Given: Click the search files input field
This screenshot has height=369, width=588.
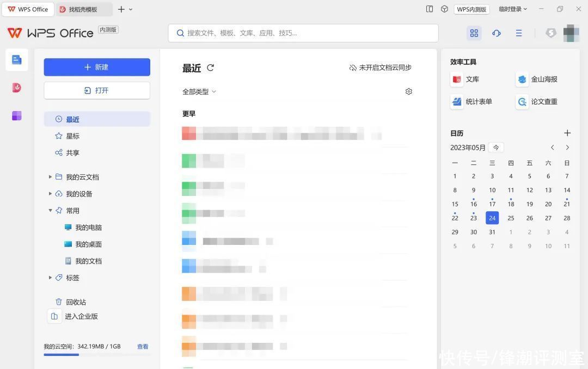Looking at the screenshot, I should (303, 33).
